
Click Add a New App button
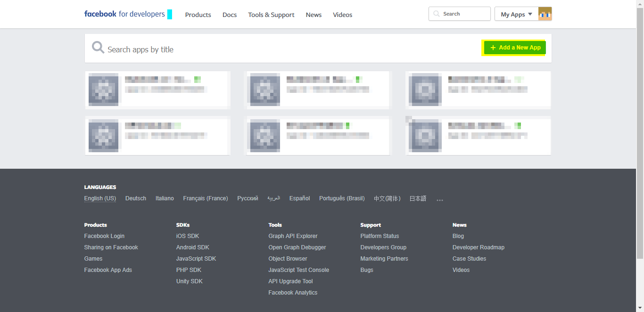point(515,48)
